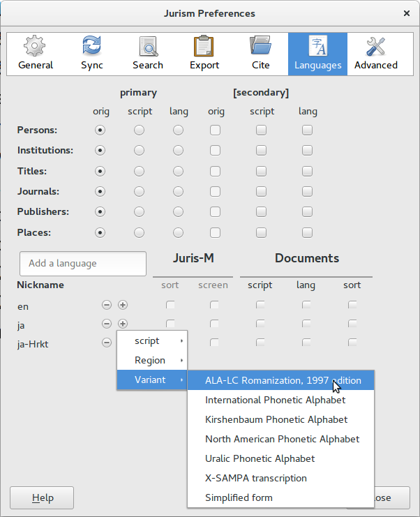This screenshot has height=517, width=420.
Task: Choose Uralic Phonetic Alphabet variant
Action: click(x=281, y=458)
